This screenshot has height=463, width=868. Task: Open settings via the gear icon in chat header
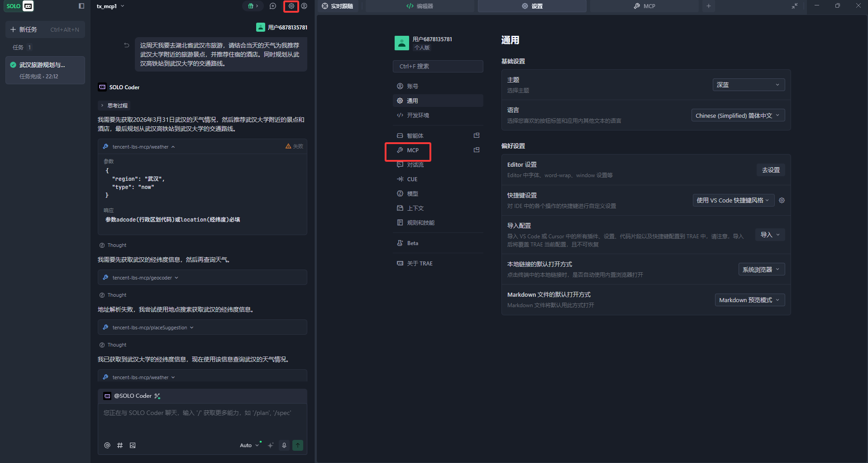pyautogui.click(x=291, y=6)
